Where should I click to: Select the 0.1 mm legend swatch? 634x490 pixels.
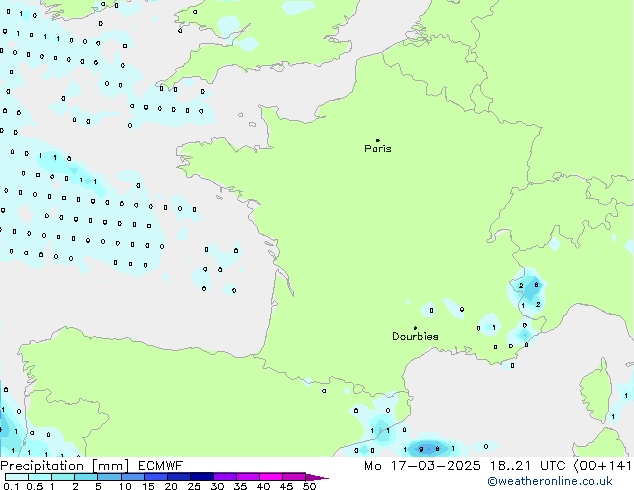(12, 477)
